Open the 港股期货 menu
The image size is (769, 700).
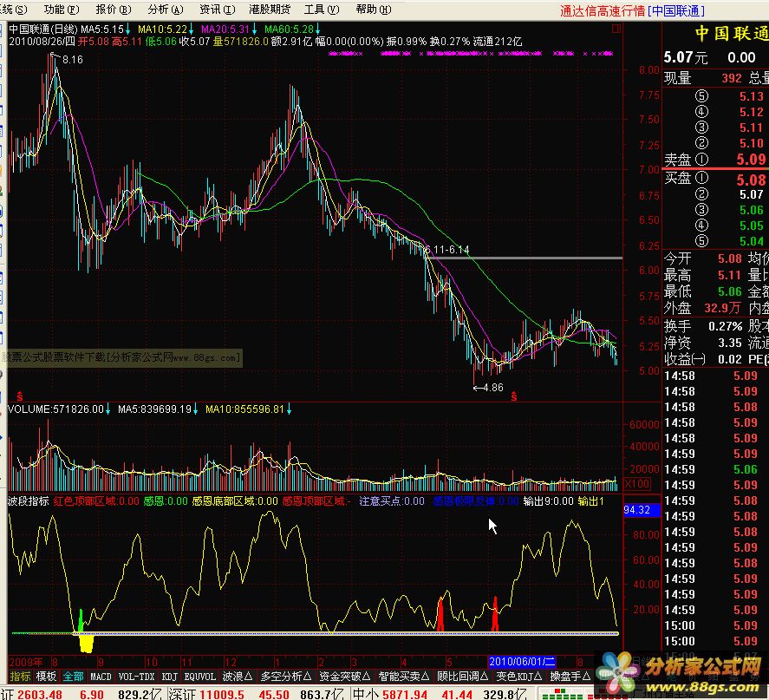coord(270,10)
